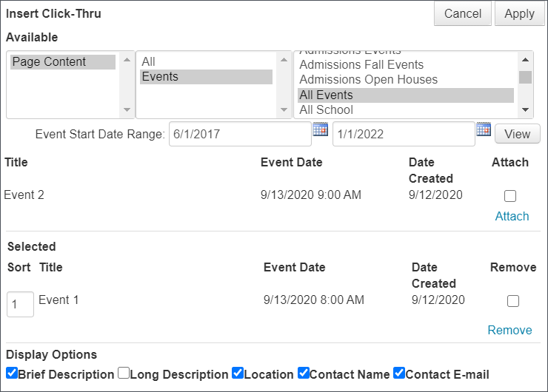Uncheck Location display option
Image resolution: width=548 pixels, height=392 pixels.
pyautogui.click(x=238, y=373)
